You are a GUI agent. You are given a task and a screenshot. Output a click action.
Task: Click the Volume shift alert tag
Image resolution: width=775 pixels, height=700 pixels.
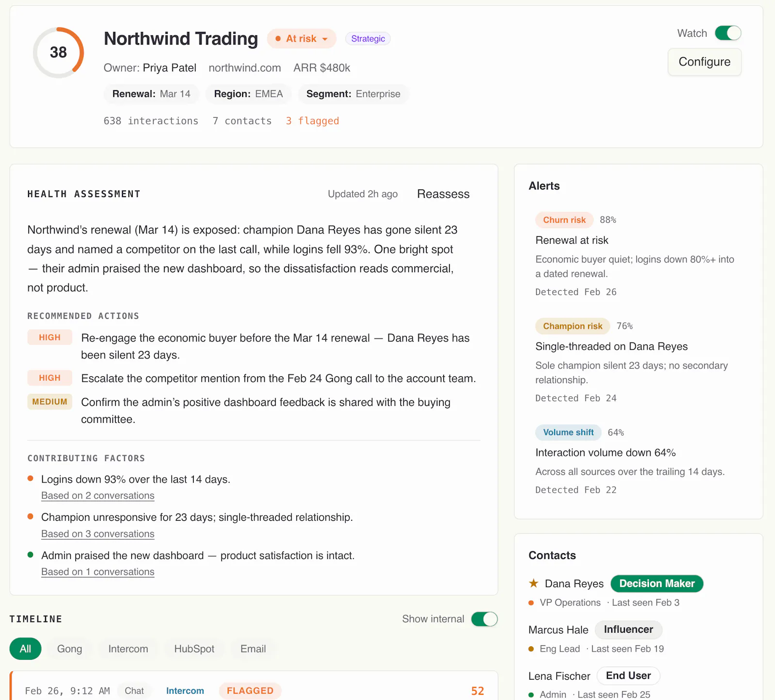point(568,433)
